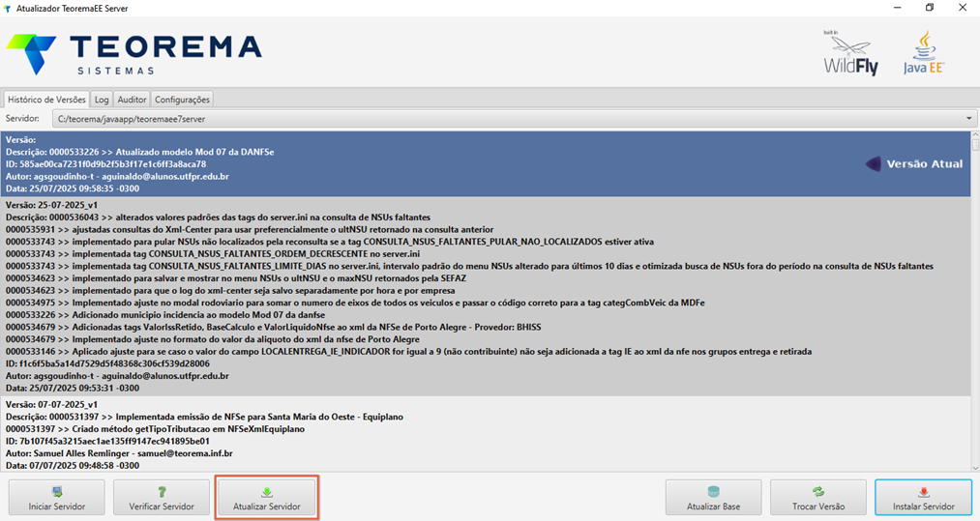The height and width of the screenshot is (521, 980).
Task: Click up arrow of version list scrollbar
Action: tap(975, 135)
